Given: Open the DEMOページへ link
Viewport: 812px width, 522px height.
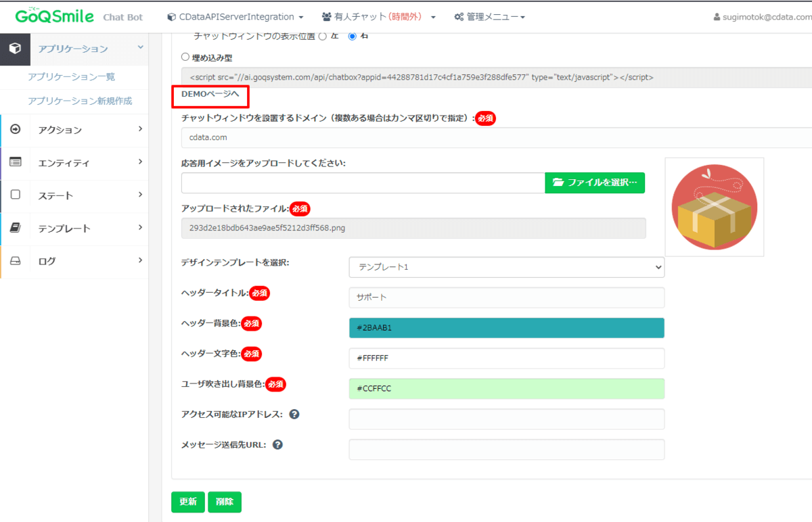Looking at the screenshot, I should [210, 95].
